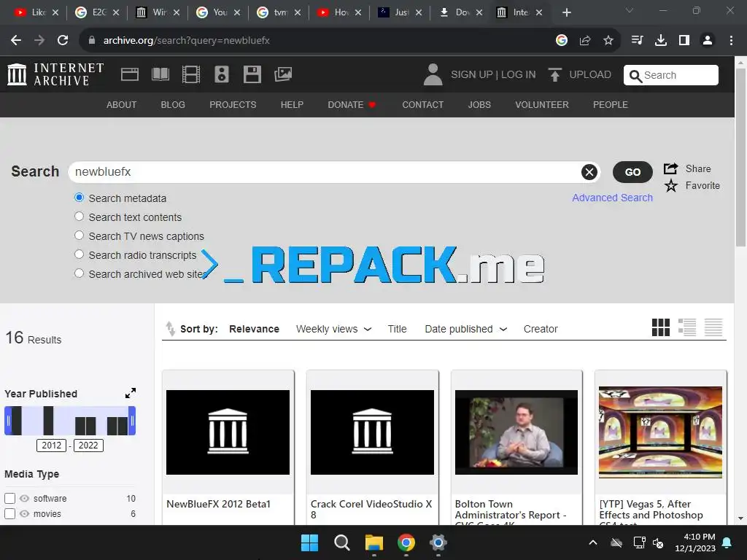The height and width of the screenshot is (560, 747).
Task: Go back to the previous page
Action: tap(16, 41)
